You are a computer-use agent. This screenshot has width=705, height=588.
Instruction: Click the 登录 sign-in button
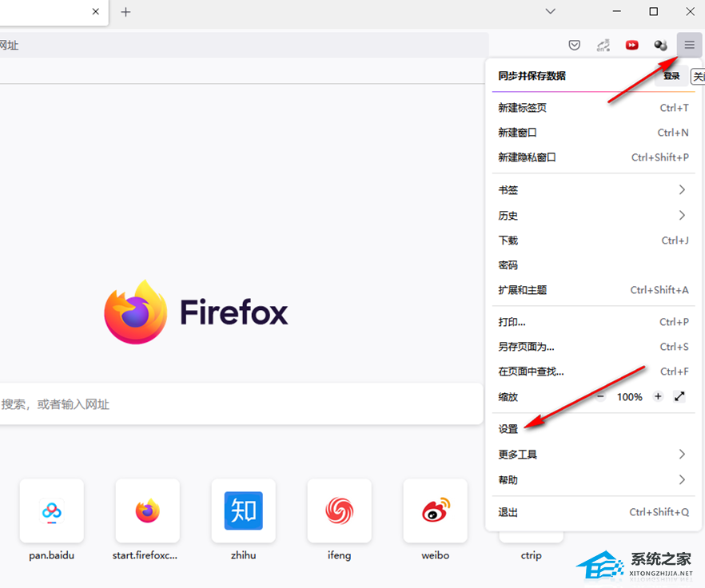671,76
